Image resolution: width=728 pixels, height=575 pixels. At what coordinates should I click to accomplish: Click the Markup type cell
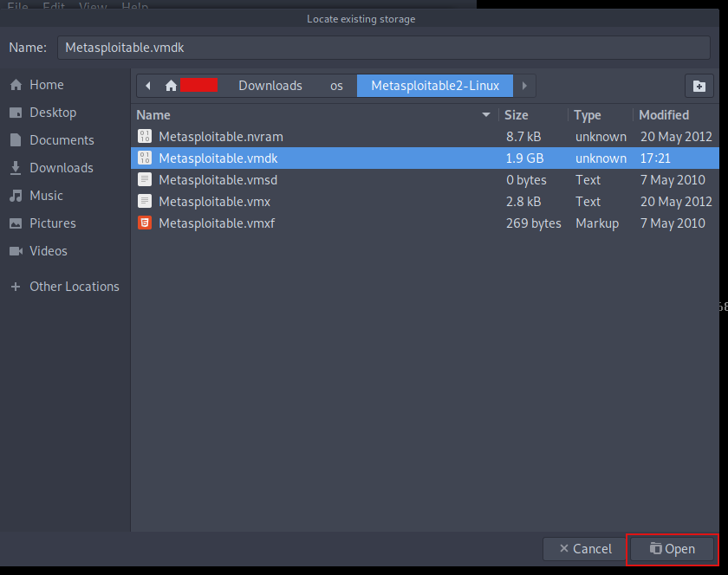[x=597, y=223]
